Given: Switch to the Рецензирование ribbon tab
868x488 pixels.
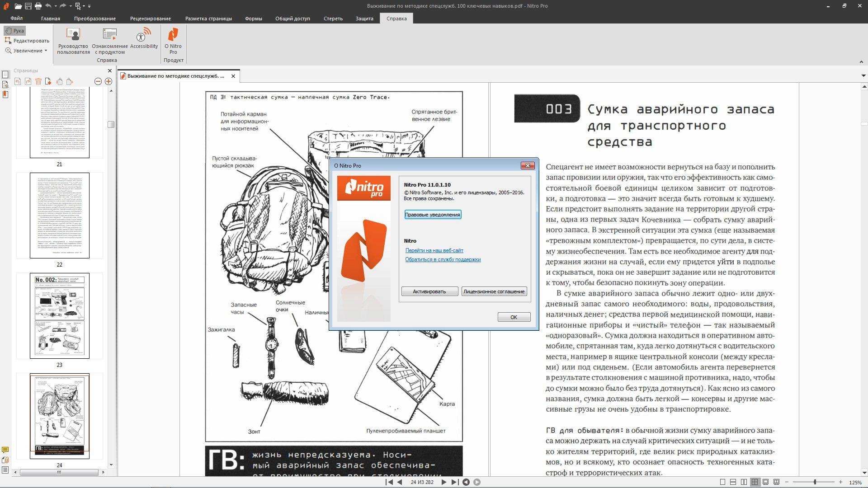Looking at the screenshot, I should (151, 19).
